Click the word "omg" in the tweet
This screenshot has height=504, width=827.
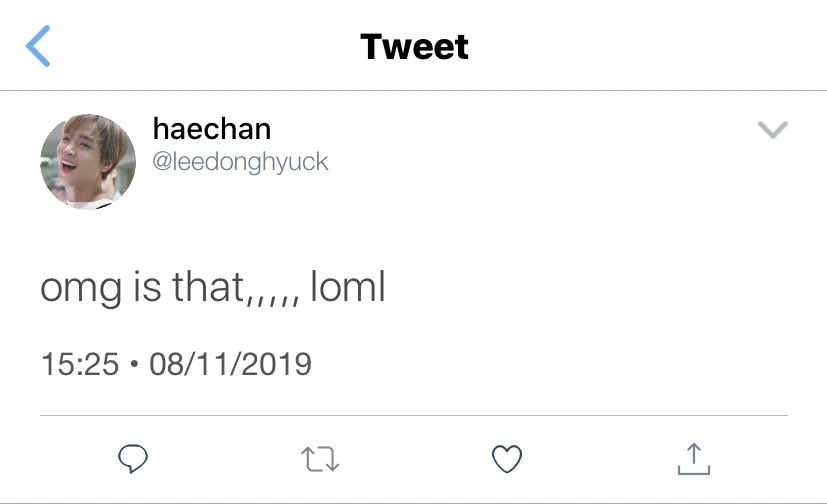coord(81,290)
